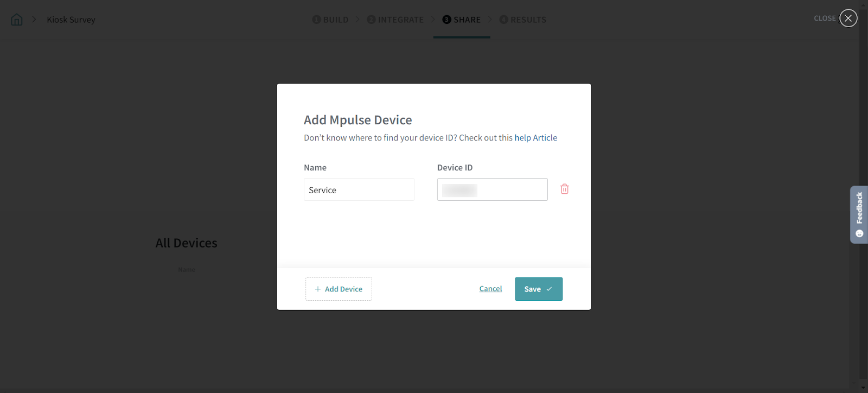Open the Feedback side tab

tap(859, 208)
